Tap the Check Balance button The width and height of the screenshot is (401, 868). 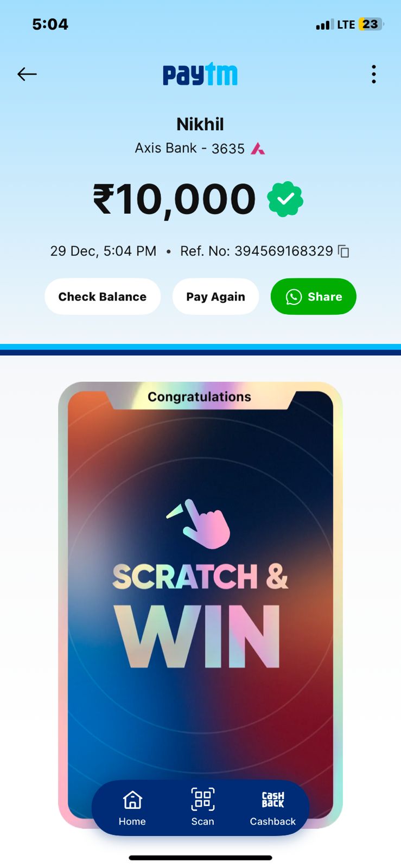point(103,297)
